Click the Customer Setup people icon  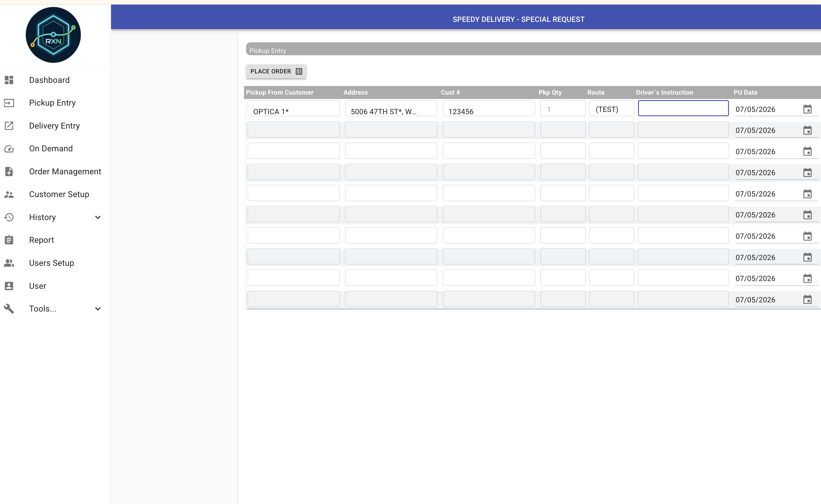pos(9,194)
